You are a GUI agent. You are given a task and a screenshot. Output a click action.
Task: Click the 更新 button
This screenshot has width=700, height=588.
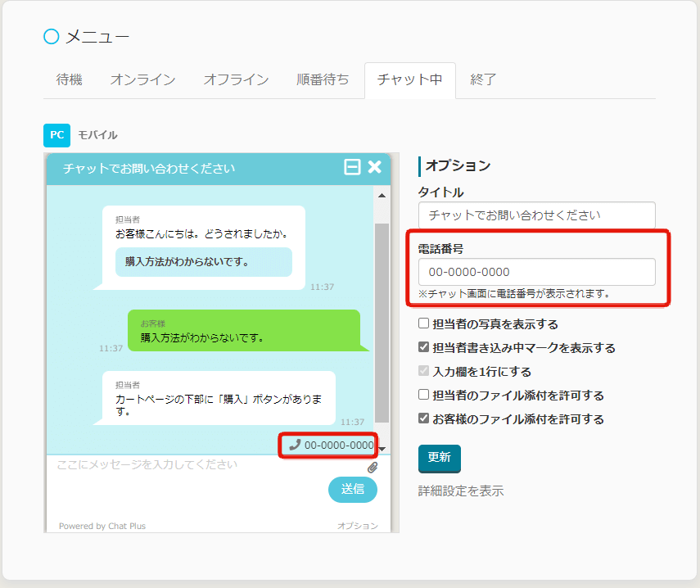point(440,458)
